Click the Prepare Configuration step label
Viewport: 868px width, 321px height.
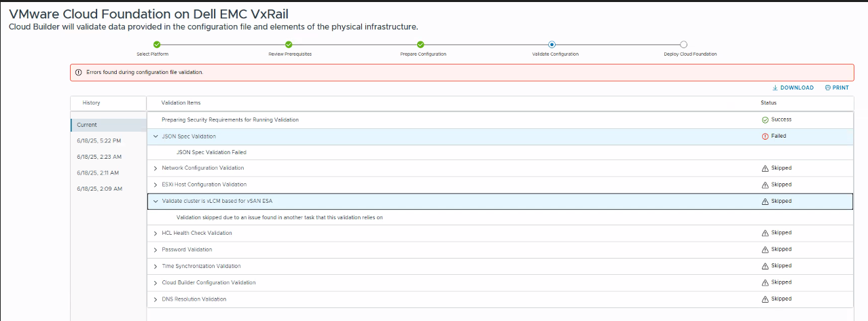(423, 54)
